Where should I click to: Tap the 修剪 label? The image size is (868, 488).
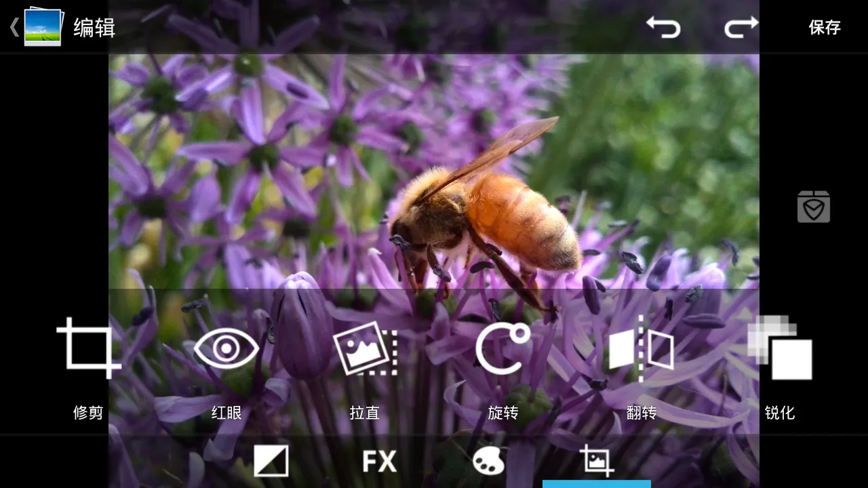(x=88, y=412)
